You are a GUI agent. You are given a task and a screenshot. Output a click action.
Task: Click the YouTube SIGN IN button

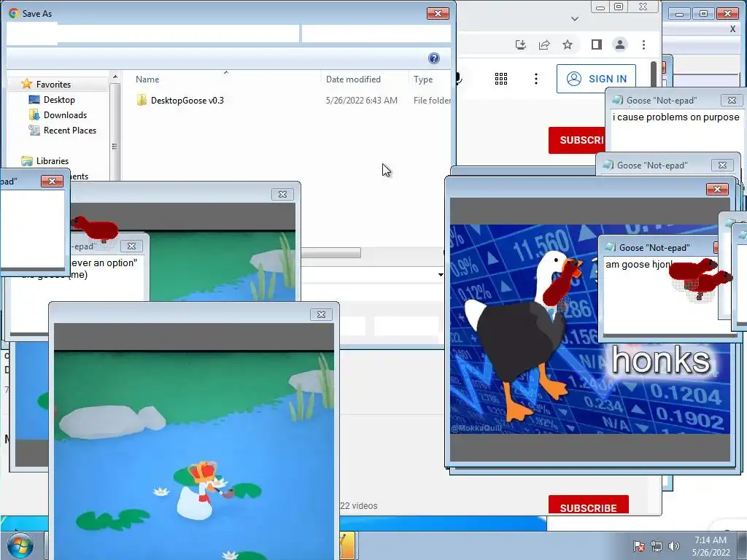(597, 79)
